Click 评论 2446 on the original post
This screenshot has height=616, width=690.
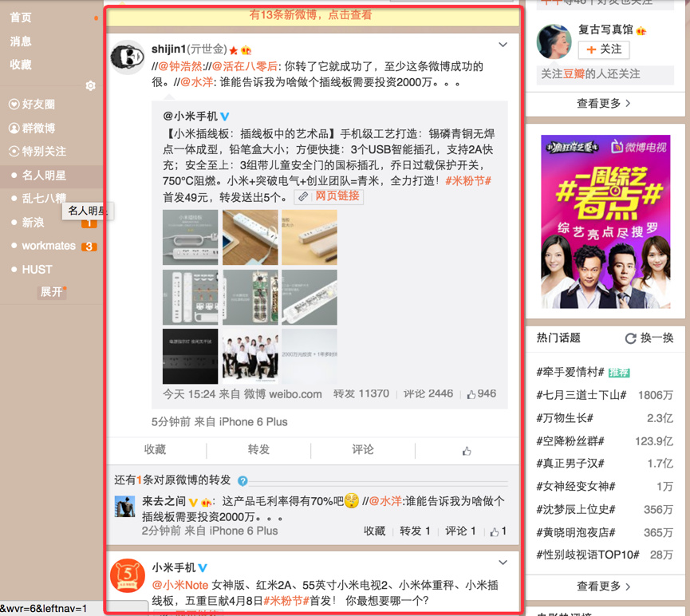[x=428, y=394]
